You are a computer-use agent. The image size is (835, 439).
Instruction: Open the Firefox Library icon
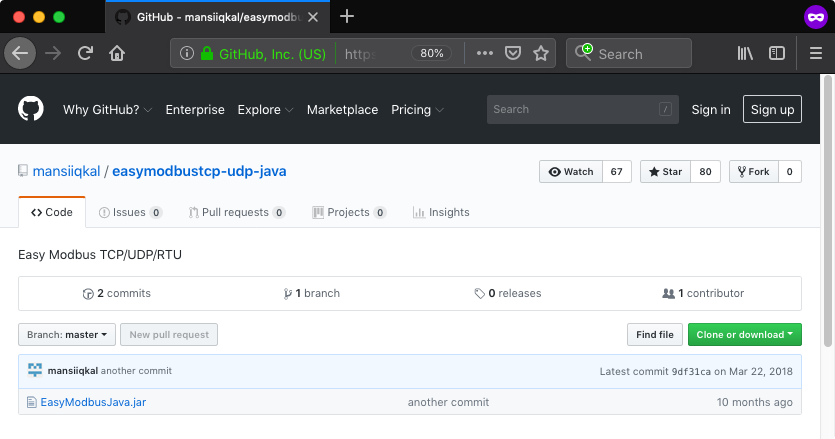coord(745,53)
